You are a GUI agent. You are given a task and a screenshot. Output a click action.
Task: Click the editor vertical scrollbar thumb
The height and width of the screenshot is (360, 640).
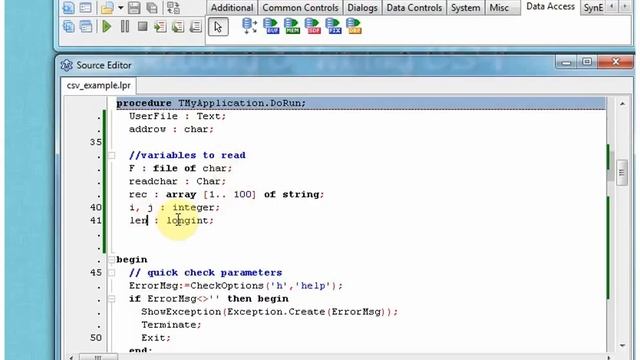tap(622, 173)
